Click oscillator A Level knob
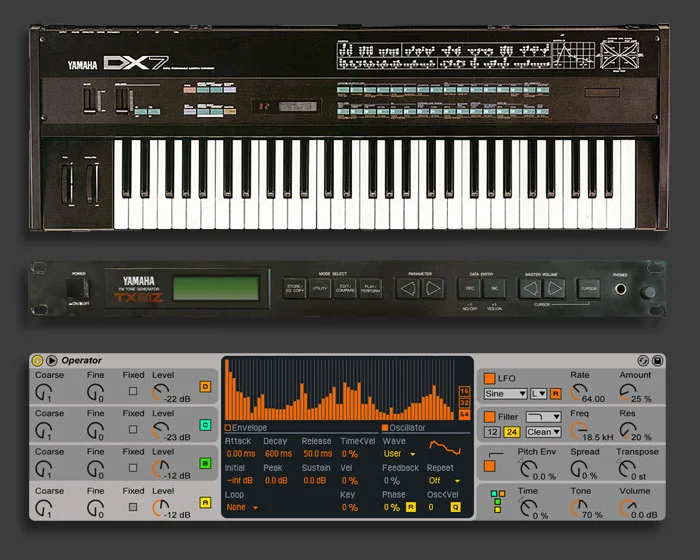700x560 pixels. coord(160,508)
